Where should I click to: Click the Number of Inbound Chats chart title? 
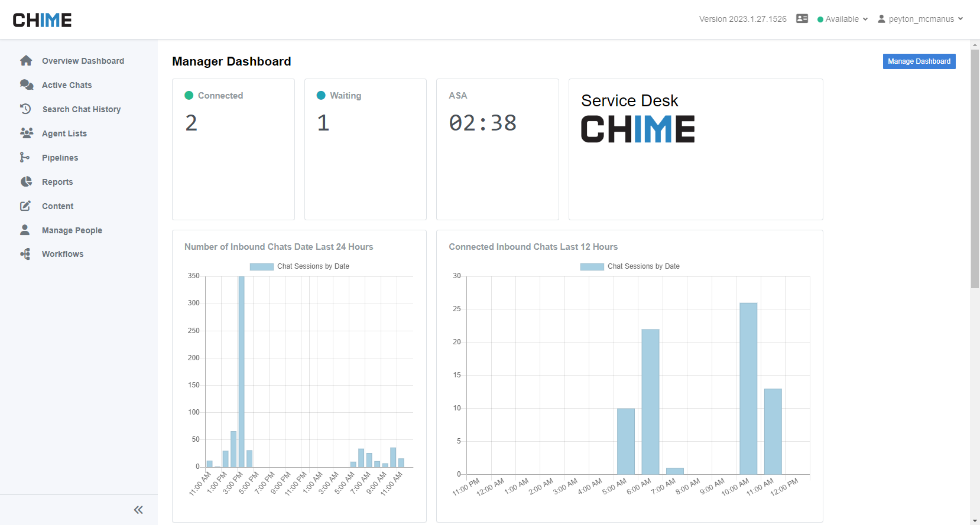coord(279,247)
